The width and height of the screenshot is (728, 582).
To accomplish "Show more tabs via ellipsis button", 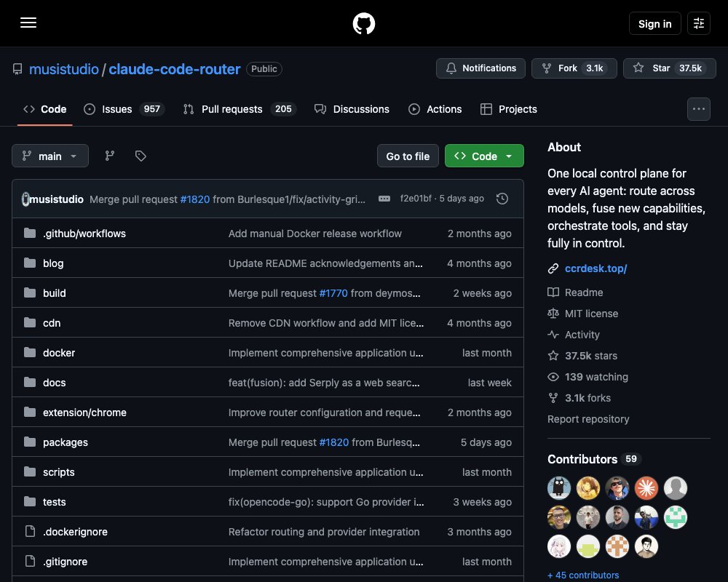I will pos(698,109).
